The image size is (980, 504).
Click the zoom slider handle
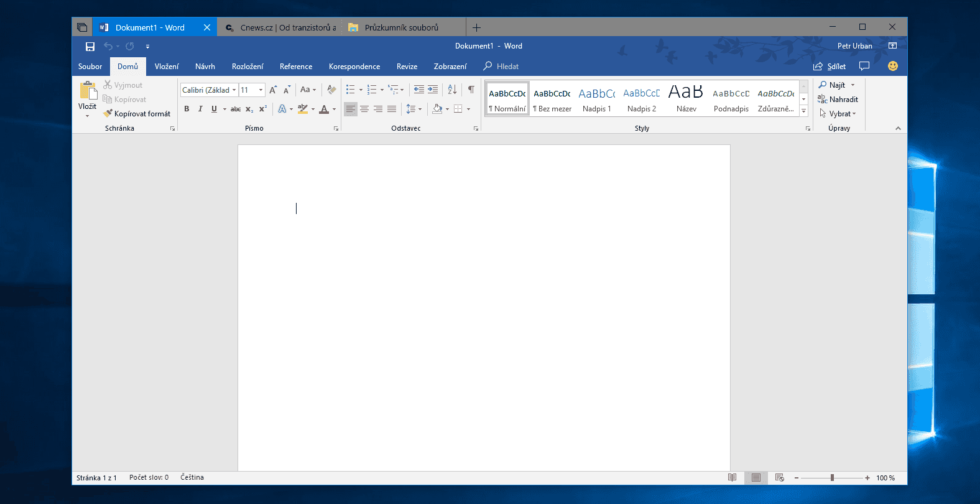[x=832, y=478]
